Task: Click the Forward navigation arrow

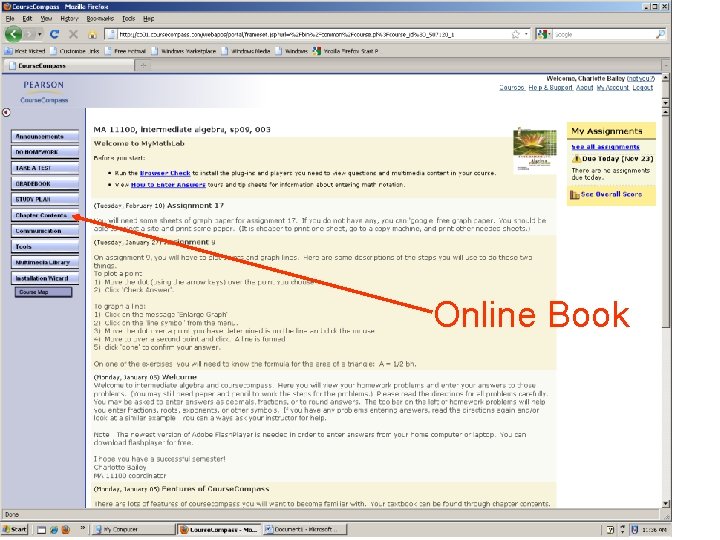Action: [30, 34]
